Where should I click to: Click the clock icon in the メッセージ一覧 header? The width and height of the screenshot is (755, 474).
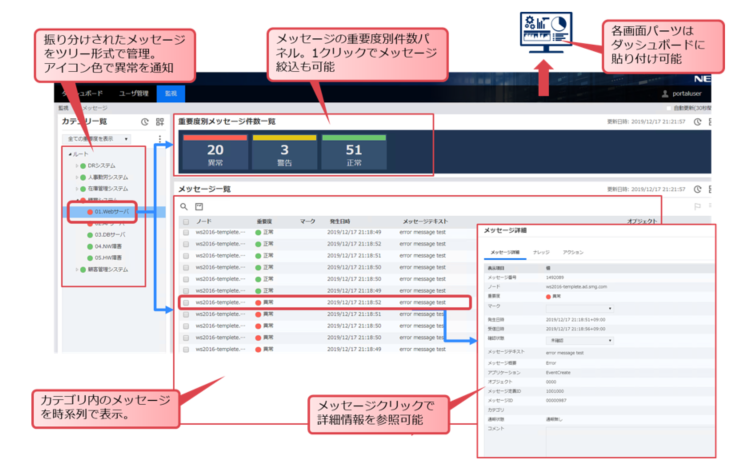[697, 188]
